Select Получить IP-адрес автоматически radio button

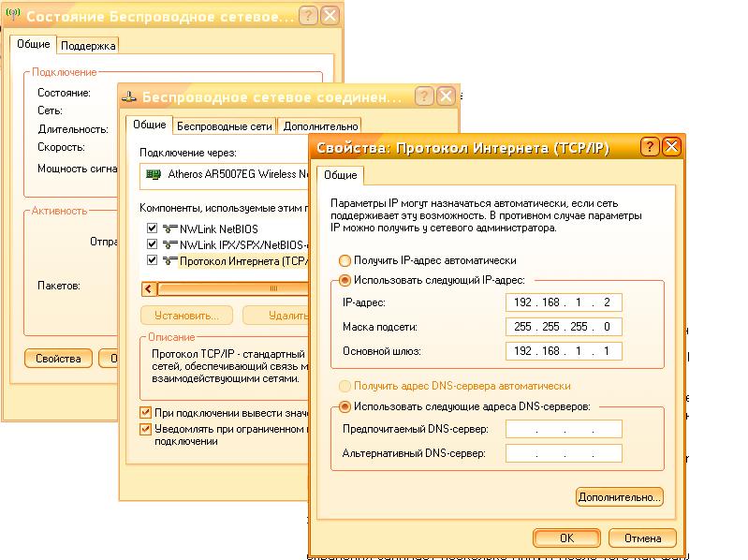[345, 260]
